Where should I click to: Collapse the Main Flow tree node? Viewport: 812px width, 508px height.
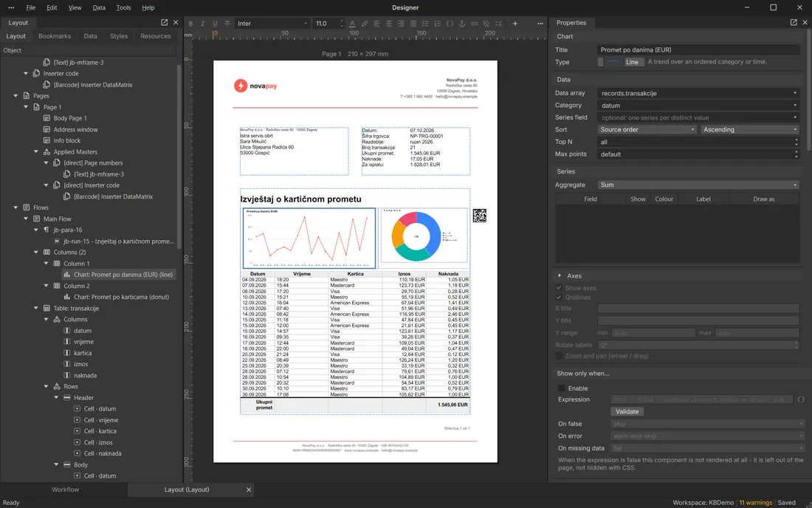pyautogui.click(x=26, y=219)
